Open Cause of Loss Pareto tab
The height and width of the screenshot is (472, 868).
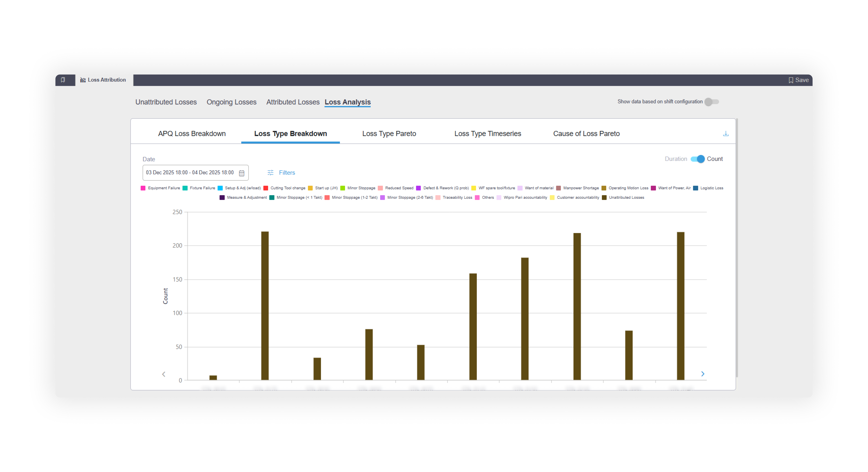586,134
